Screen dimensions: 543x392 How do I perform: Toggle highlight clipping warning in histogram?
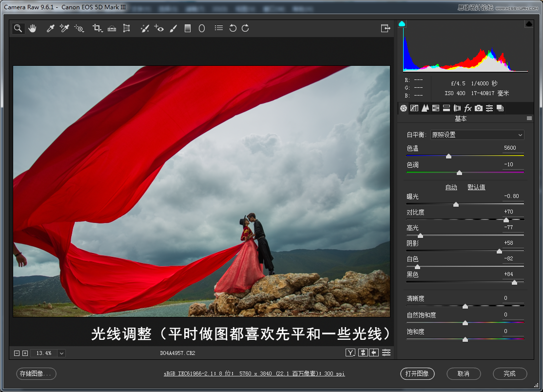click(x=529, y=23)
